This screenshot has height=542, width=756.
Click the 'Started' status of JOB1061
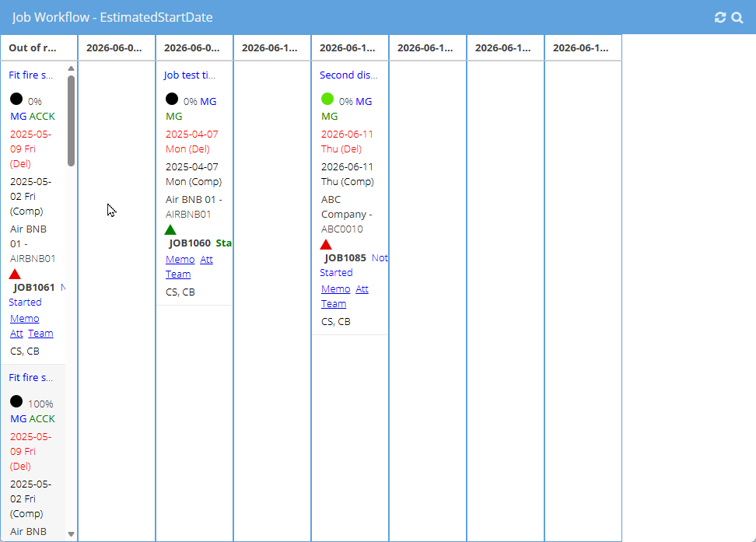[25, 302]
